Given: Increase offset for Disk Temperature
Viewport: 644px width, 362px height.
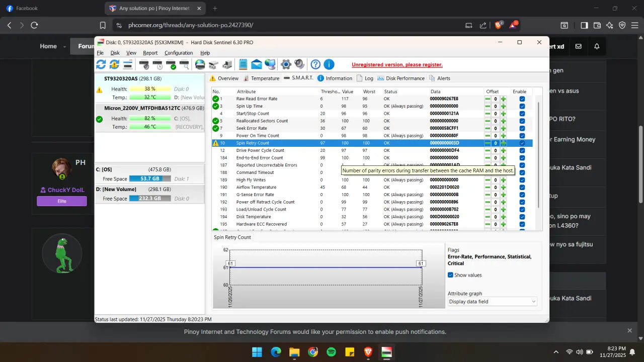Looking at the screenshot, I should coord(503,217).
